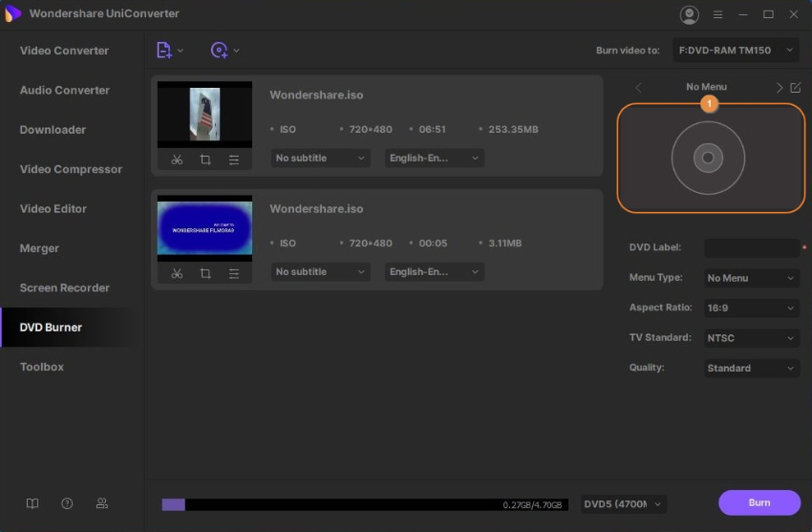This screenshot has height=532, width=812.
Task: Expand the Burn video to drive dropdown
Action: [x=736, y=51]
